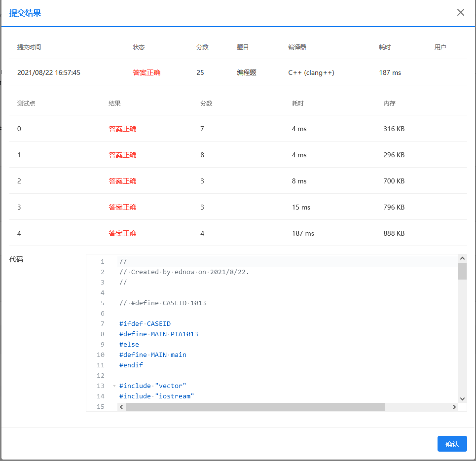This screenshot has height=461, width=476.
Task: Click score 8 of test point 1
Action: coord(202,155)
